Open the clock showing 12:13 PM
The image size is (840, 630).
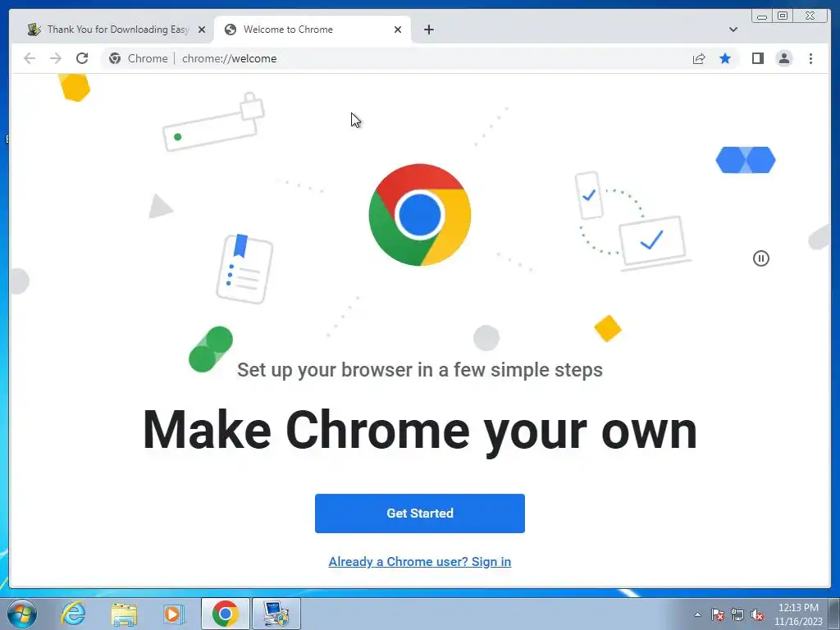tap(797, 614)
